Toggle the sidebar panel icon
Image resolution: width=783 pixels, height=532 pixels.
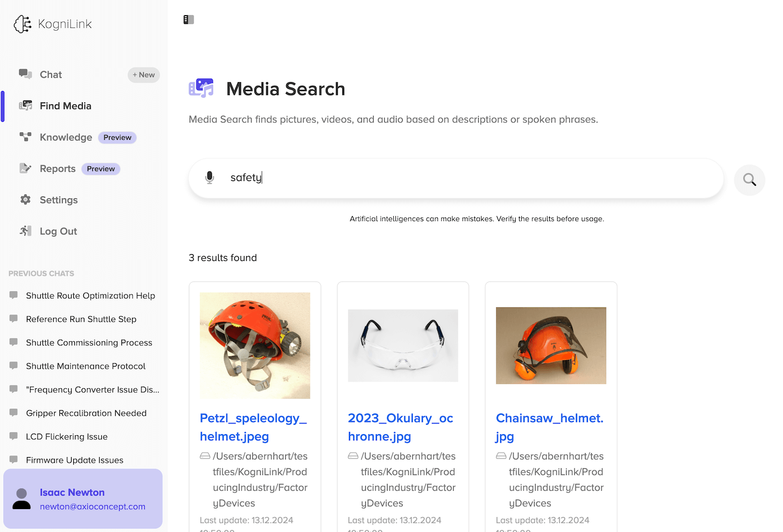pos(188,20)
